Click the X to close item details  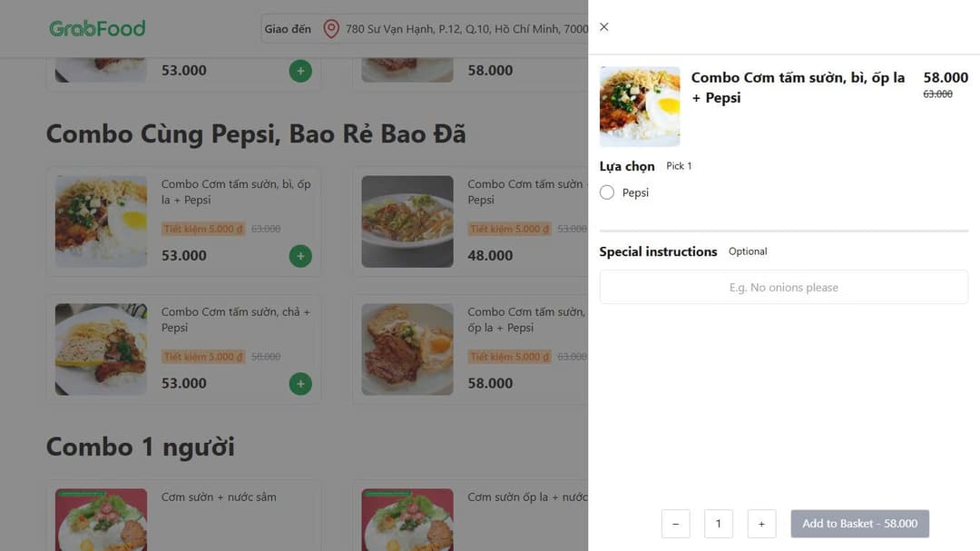[x=603, y=27]
